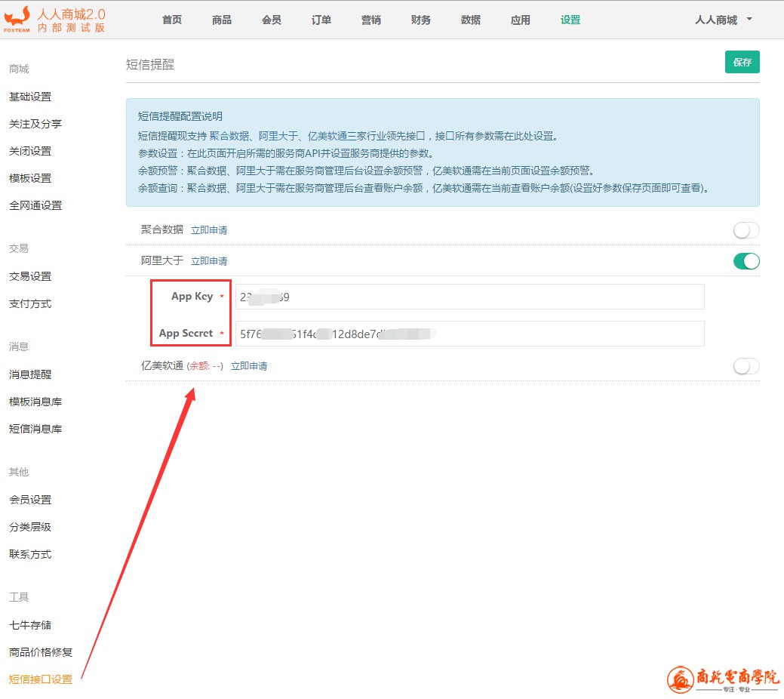The image size is (784, 699).
Task: Open 基础设置 in the sidebar
Action: 30,97
